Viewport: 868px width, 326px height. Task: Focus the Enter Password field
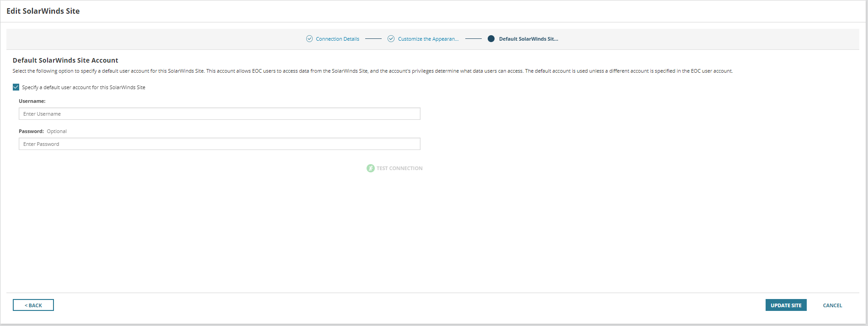coord(219,144)
